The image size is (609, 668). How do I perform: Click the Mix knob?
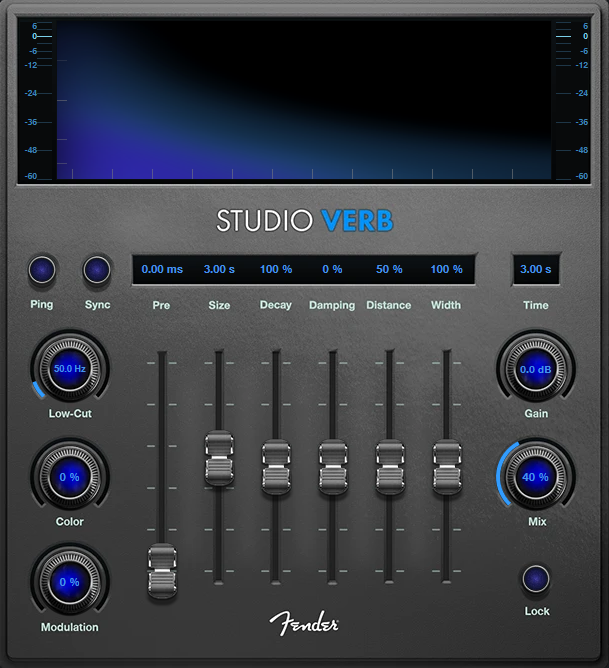click(x=536, y=477)
